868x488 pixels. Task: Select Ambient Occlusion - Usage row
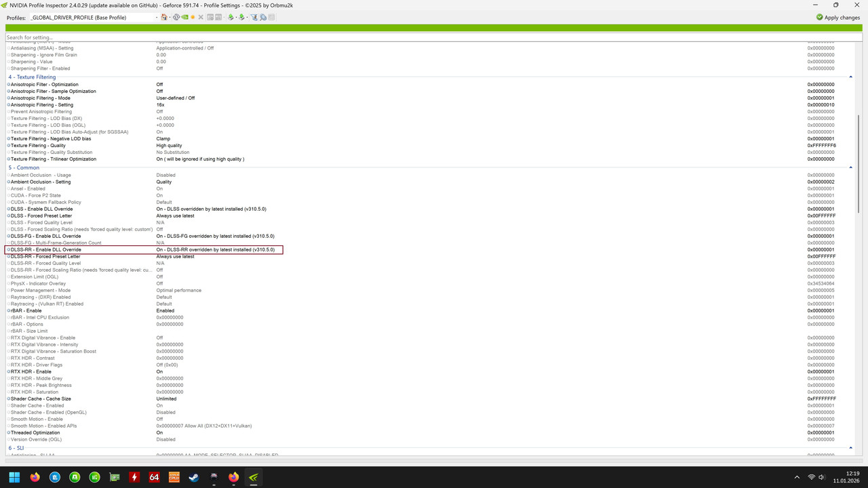[431, 175]
